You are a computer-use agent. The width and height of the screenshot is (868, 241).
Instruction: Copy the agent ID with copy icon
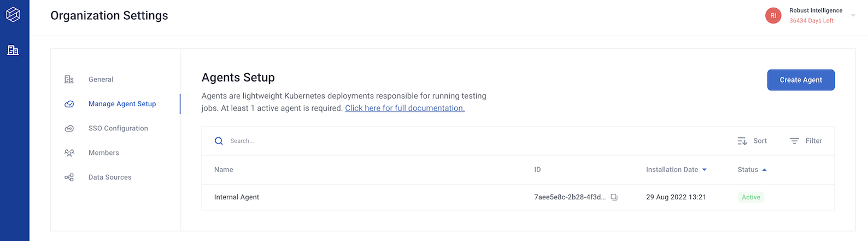(x=614, y=197)
